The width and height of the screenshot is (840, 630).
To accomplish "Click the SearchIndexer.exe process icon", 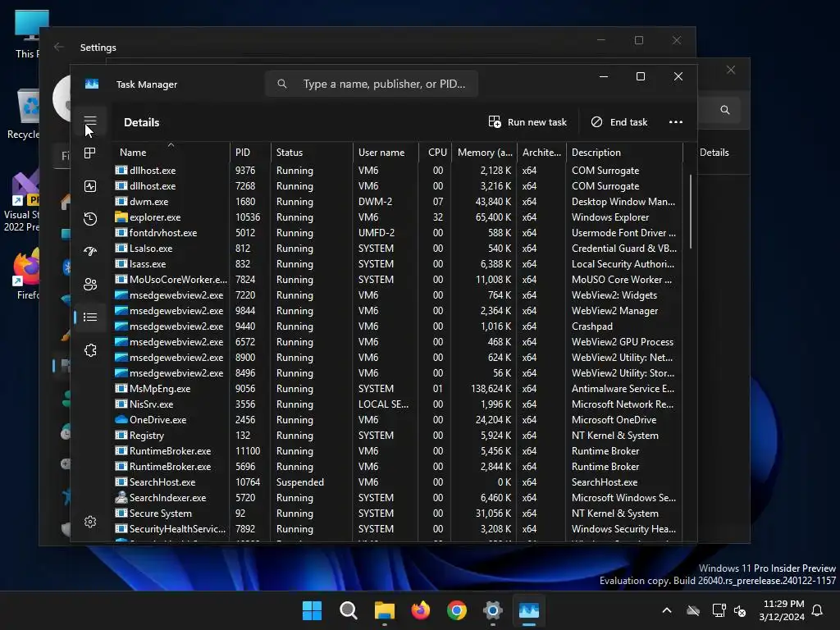I will point(121,498).
